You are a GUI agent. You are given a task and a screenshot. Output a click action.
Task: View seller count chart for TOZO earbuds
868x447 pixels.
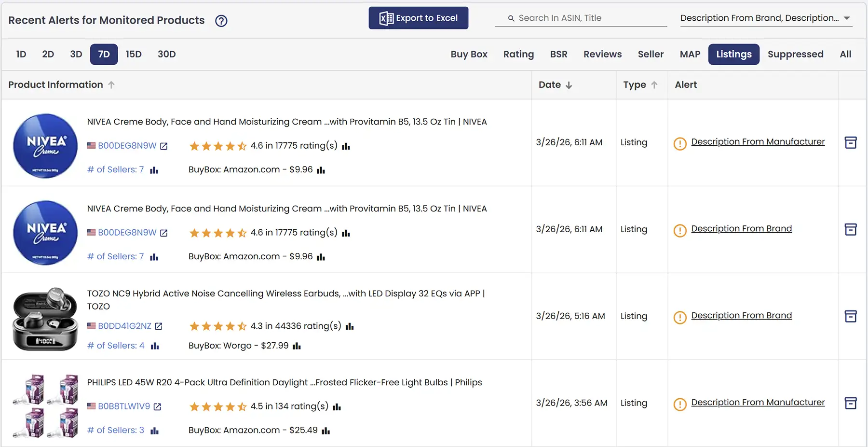click(155, 346)
